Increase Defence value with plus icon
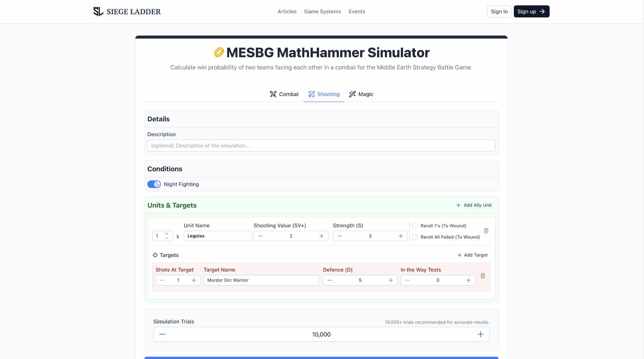644x359 pixels. point(391,280)
